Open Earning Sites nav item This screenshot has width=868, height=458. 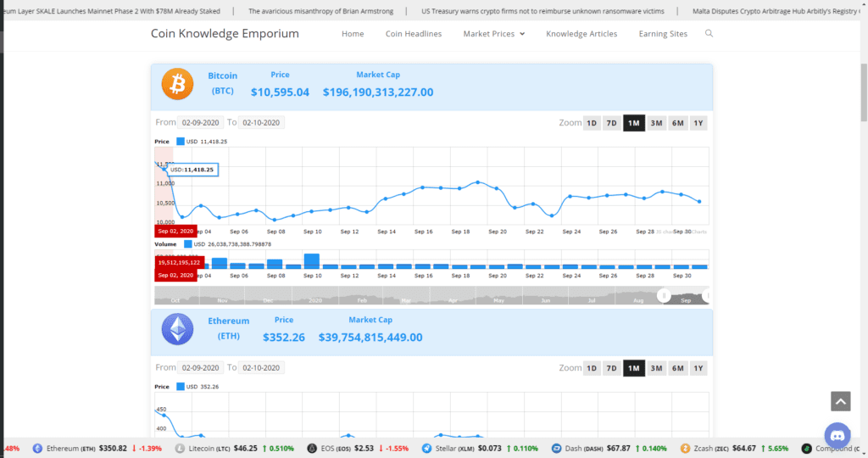click(663, 34)
